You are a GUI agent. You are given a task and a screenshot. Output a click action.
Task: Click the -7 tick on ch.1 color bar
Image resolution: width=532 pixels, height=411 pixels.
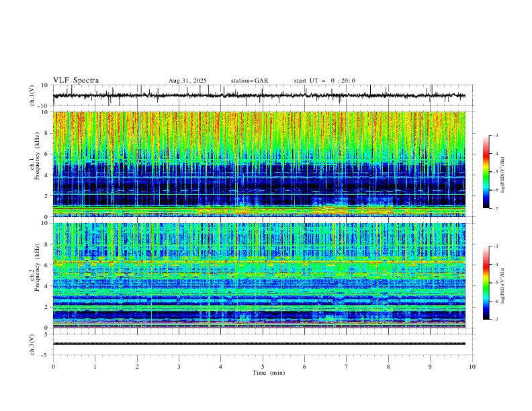coord(495,208)
